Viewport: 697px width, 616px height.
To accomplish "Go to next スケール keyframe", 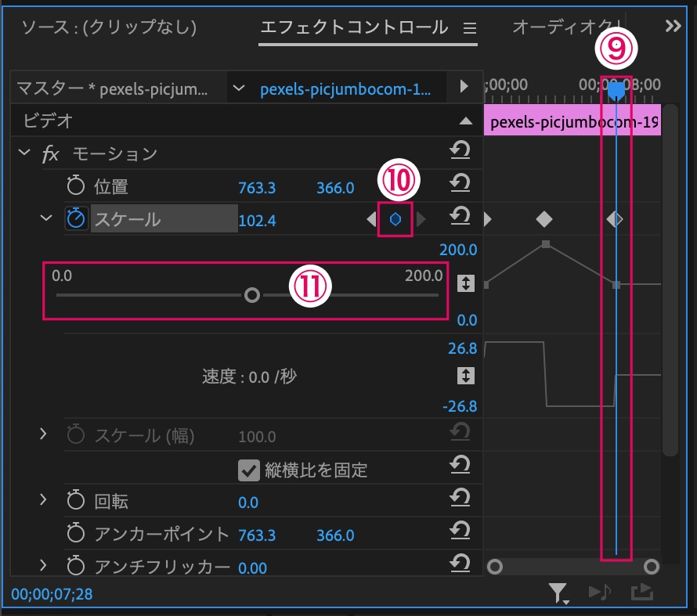I will coord(421,219).
